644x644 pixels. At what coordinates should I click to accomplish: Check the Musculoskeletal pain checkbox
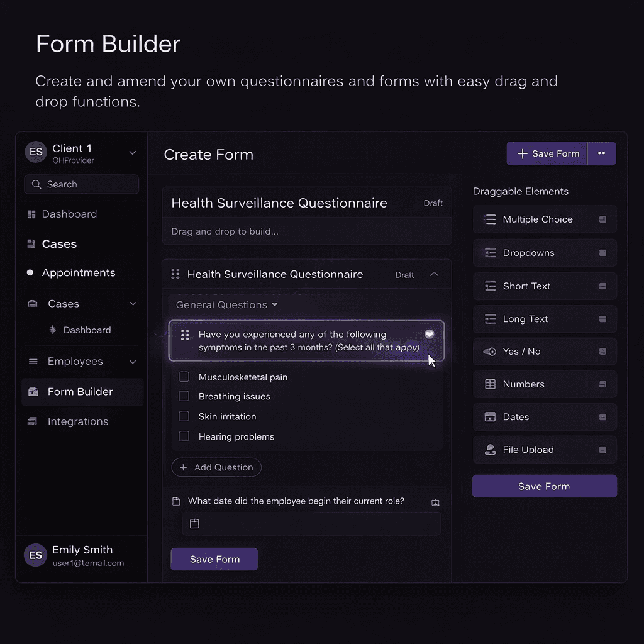pos(184,377)
